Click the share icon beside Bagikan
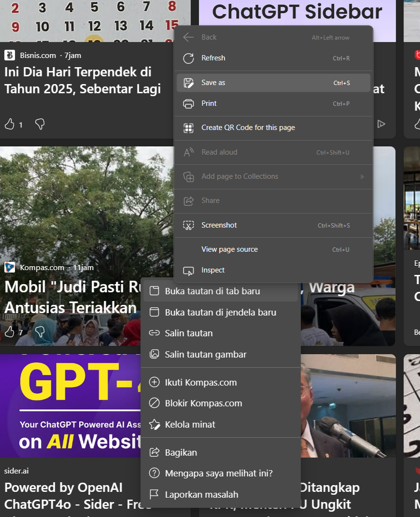The image size is (420, 517). point(154,452)
